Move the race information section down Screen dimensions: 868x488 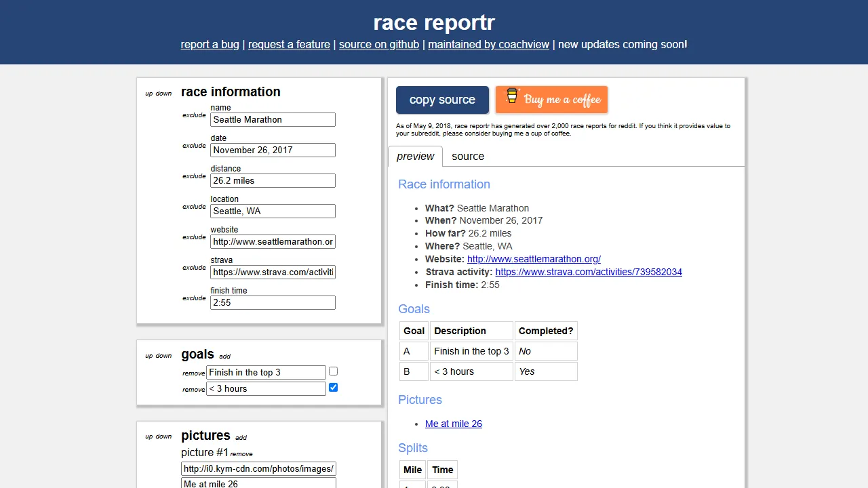(165, 94)
